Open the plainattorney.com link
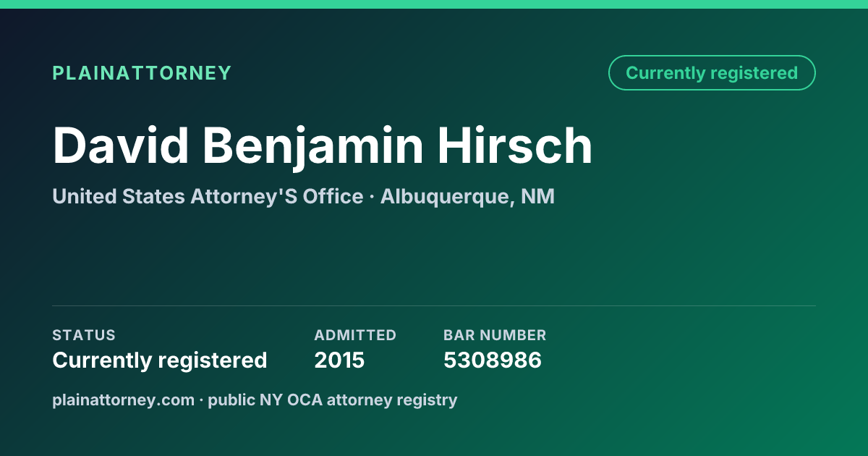The image size is (868, 456). (x=123, y=400)
